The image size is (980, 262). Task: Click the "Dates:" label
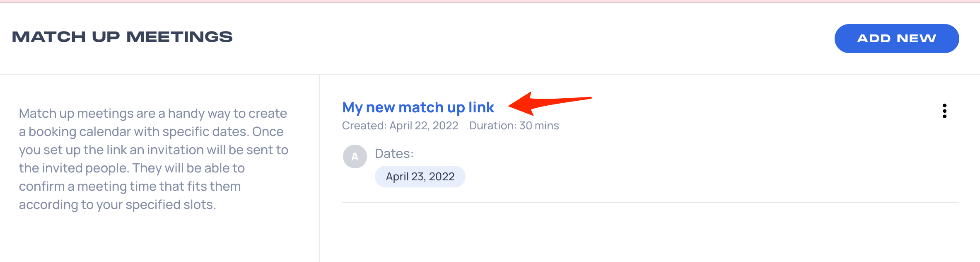point(394,154)
